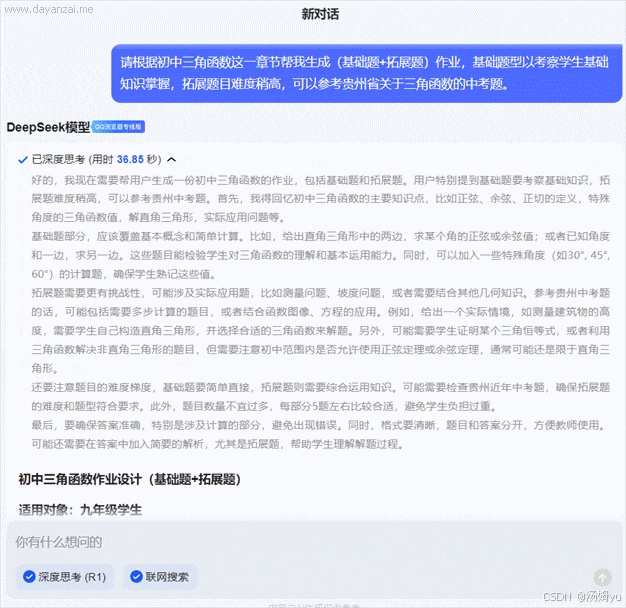Click heading 初中三角函数作业设计 (基础题+拓展题)
626x608 pixels.
click(x=130, y=479)
